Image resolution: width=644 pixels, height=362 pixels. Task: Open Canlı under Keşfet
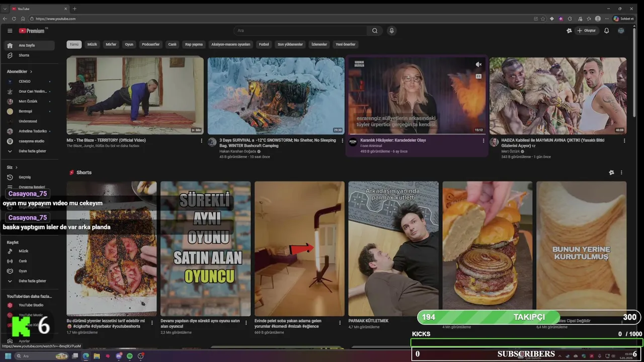(30, 261)
